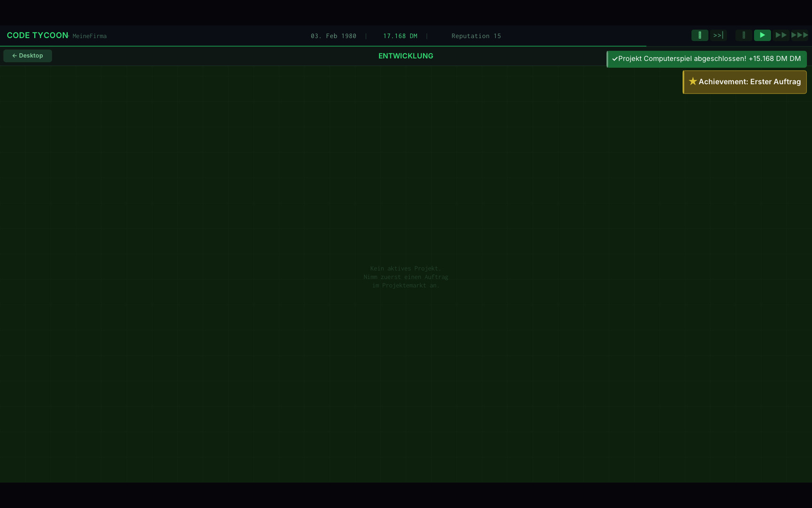Toggle the leftmost pause control
812x508 pixels.
[700, 35]
